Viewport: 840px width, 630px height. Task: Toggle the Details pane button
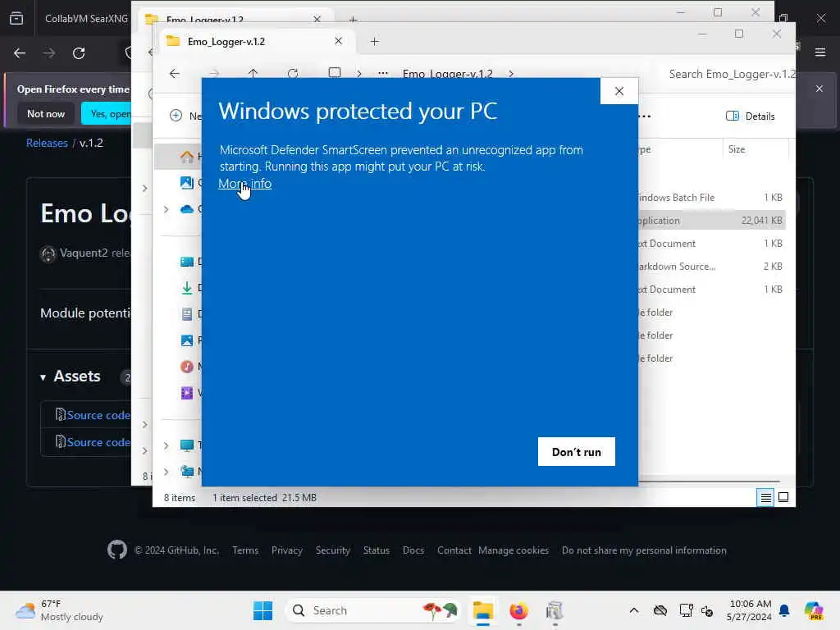750,116
